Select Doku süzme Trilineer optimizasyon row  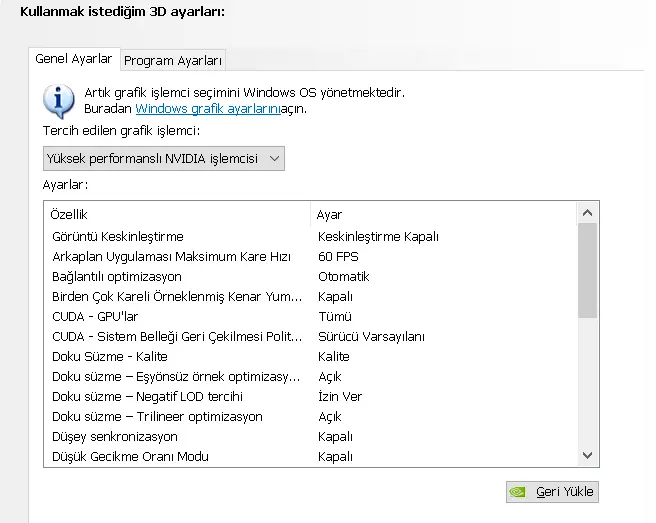coord(310,417)
